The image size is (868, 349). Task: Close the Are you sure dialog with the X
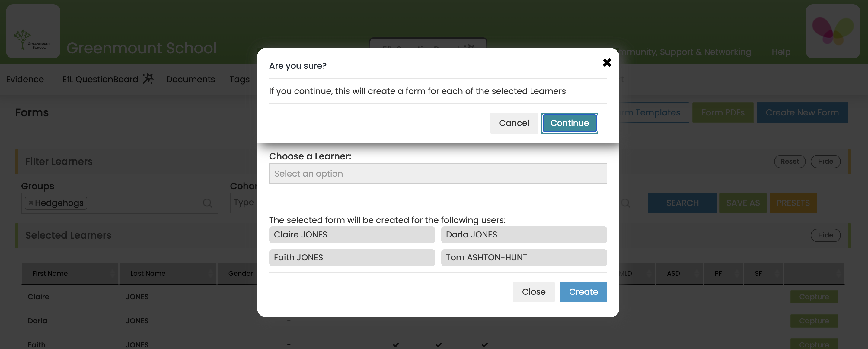pyautogui.click(x=607, y=63)
